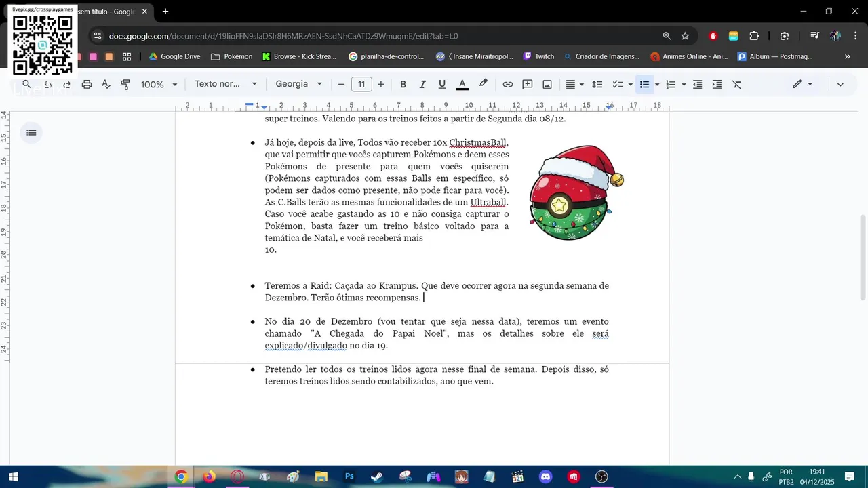Click the print icon in Docs toolbar

87,85
